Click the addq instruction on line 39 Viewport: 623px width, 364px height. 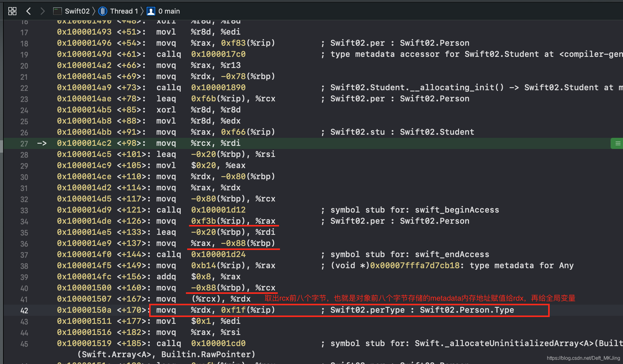pyautogui.click(x=166, y=277)
